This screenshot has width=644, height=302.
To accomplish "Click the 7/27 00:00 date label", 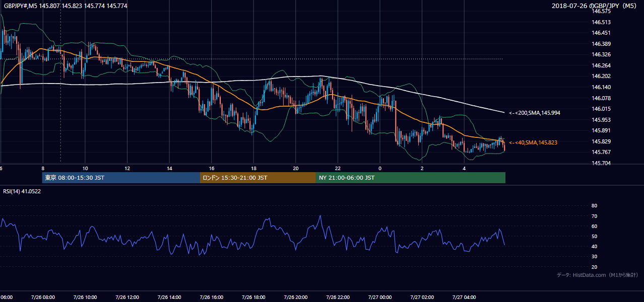I will [380, 297].
